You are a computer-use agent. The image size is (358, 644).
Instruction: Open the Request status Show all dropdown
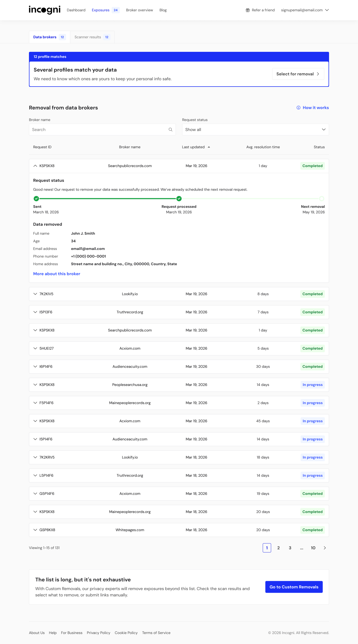255,130
